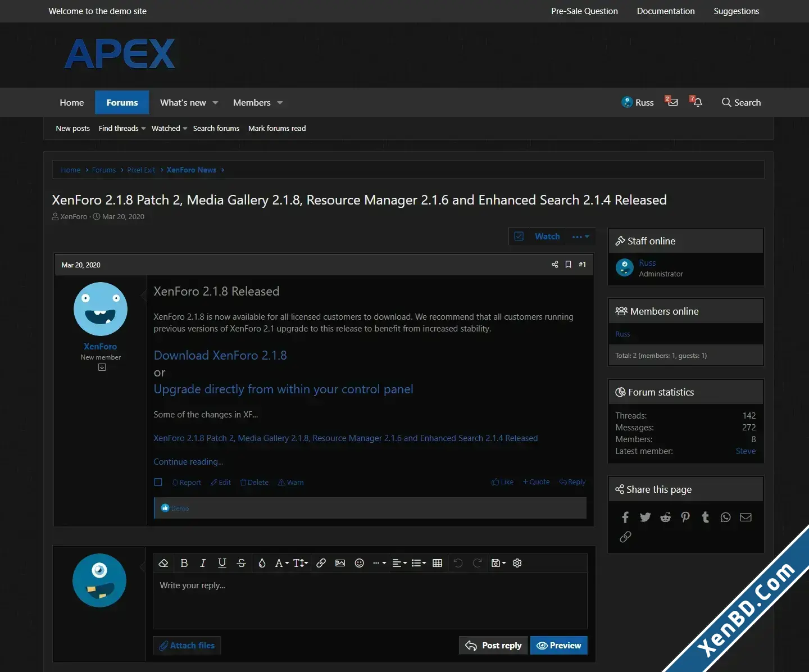This screenshot has width=809, height=672.
Task: Click Attach files button
Action: point(187,646)
